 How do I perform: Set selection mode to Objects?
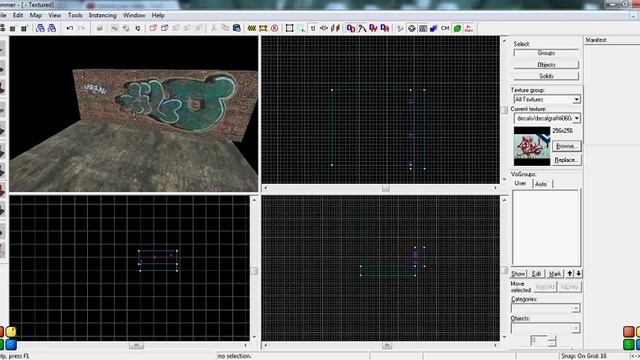(546, 64)
